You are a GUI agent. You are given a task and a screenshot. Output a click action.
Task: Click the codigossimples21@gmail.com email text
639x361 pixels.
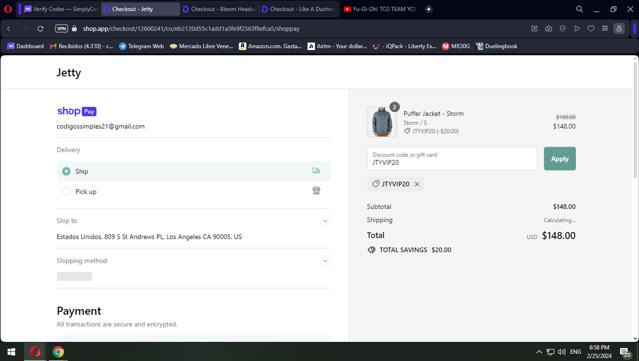(x=101, y=126)
